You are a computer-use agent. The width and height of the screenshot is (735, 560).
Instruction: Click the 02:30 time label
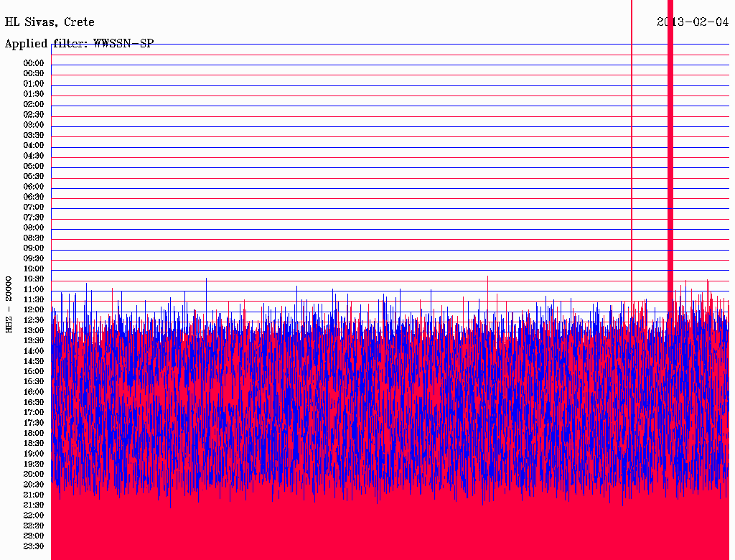(34, 115)
